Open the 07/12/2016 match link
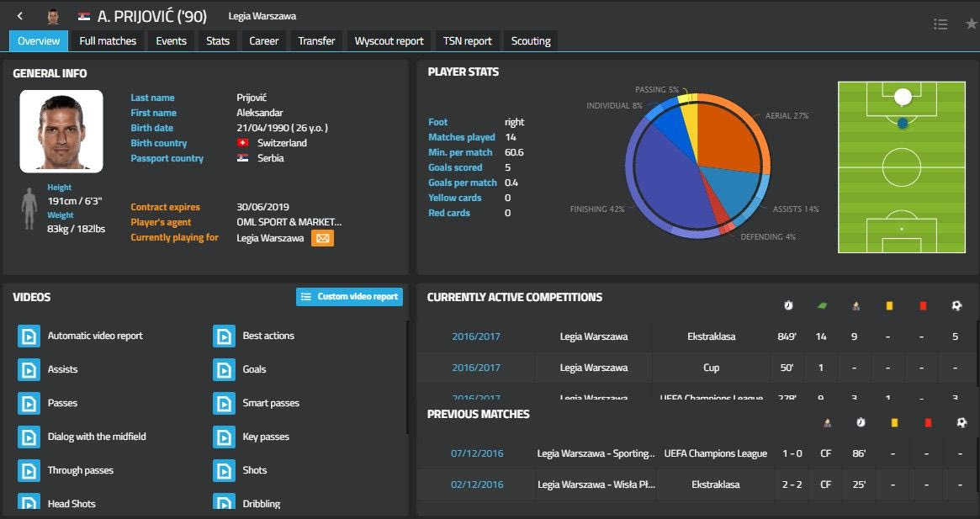Image resolution: width=980 pixels, height=519 pixels. 476,453
